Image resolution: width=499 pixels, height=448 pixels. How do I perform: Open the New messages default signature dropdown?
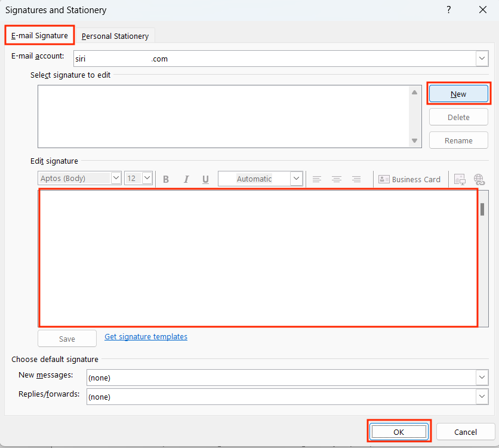(x=482, y=378)
